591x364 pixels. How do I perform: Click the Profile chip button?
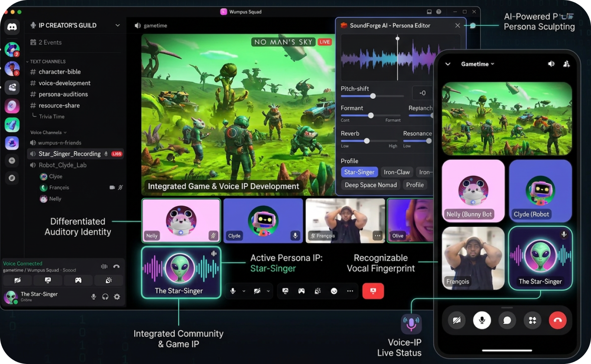pyautogui.click(x=415, y=185)
